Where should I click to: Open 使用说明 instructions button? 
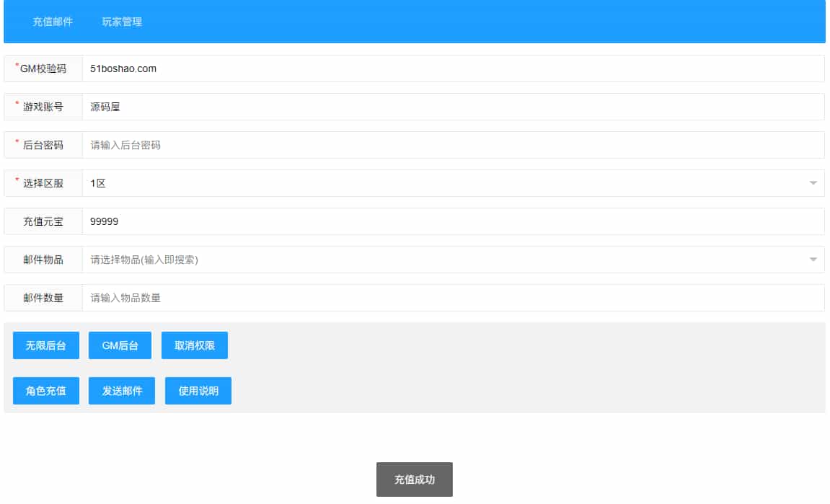click(x=198, y=391)
